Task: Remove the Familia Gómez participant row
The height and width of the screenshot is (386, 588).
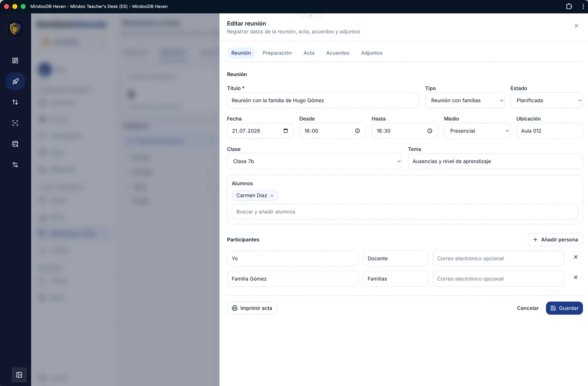Action: [x=576, y=277]
